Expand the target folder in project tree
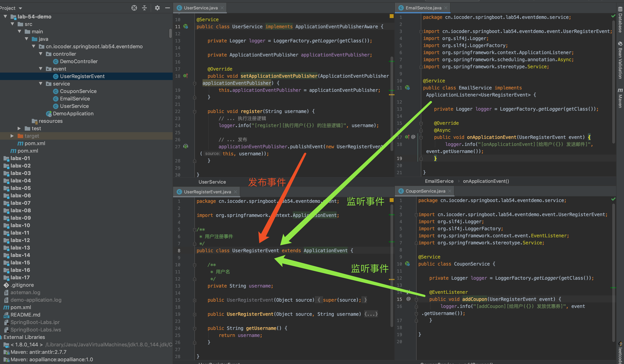Viewport: 624px width, 364px height. (x=12, y=136)
